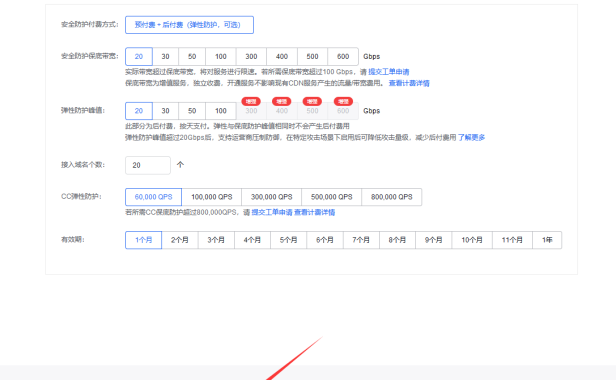Choose 400 Gbps guaranteed protection bandwidth
The height and width of the screenshot is (380, 616).
pyautogui.click(x=282, y=57)
